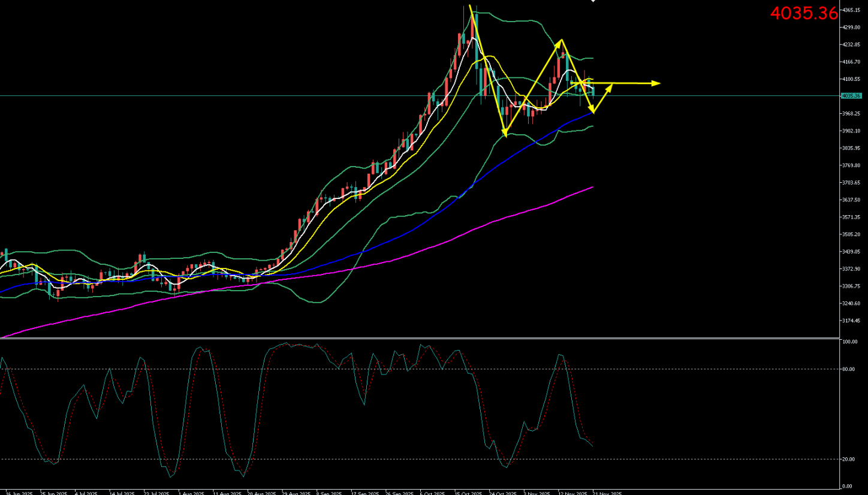This screenshot has width=868, height=495.
Task: Click the arrowhead at the October low
Action: click(x=505, y=135)
